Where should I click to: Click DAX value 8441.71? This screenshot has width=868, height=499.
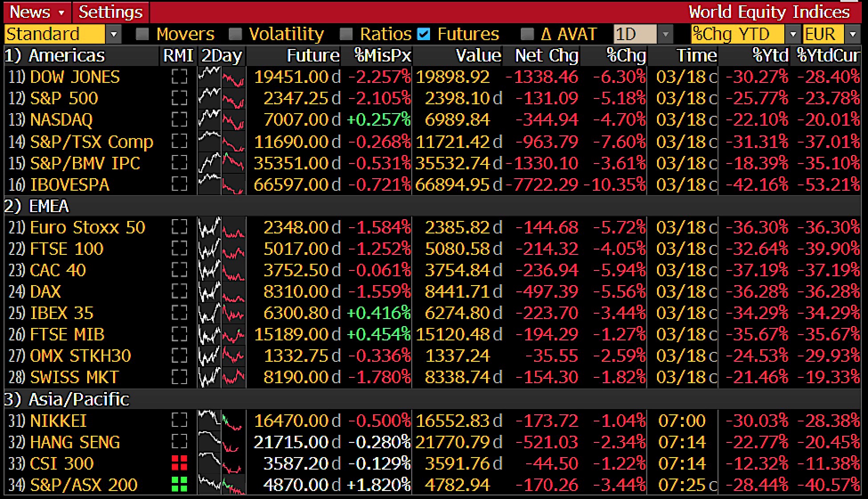point(457,292)
